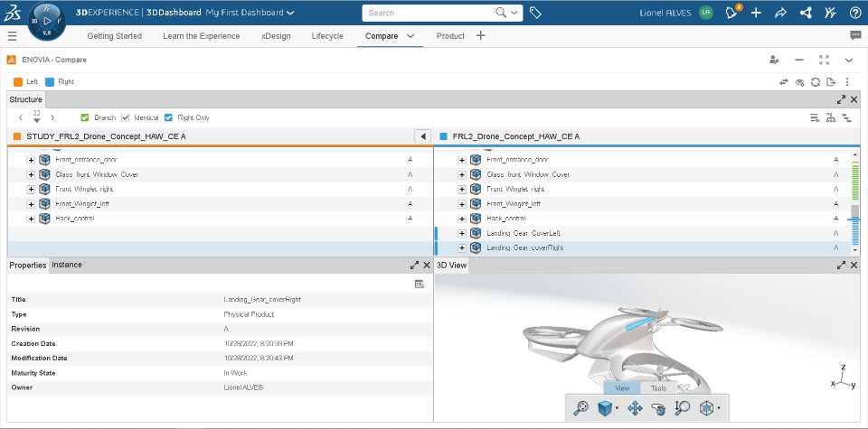Expand right Glass_front_Window_Cover node
Screen dimensions: 868x429
[462, 174]
